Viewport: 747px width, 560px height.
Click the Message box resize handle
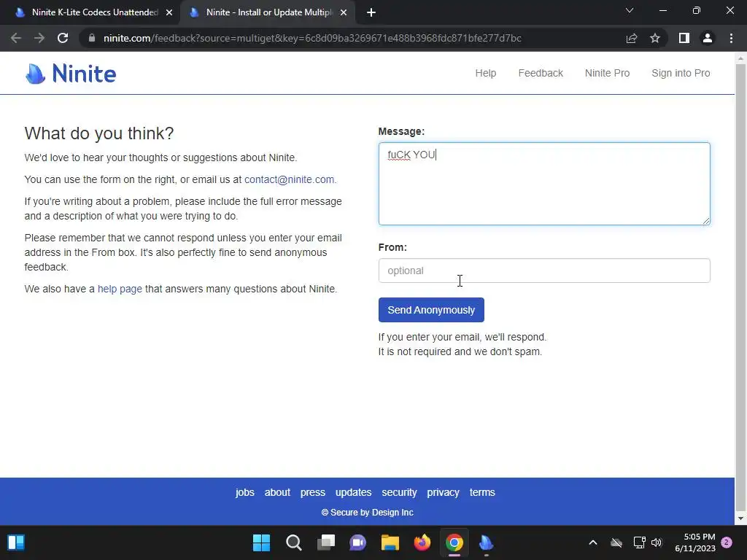706,220
